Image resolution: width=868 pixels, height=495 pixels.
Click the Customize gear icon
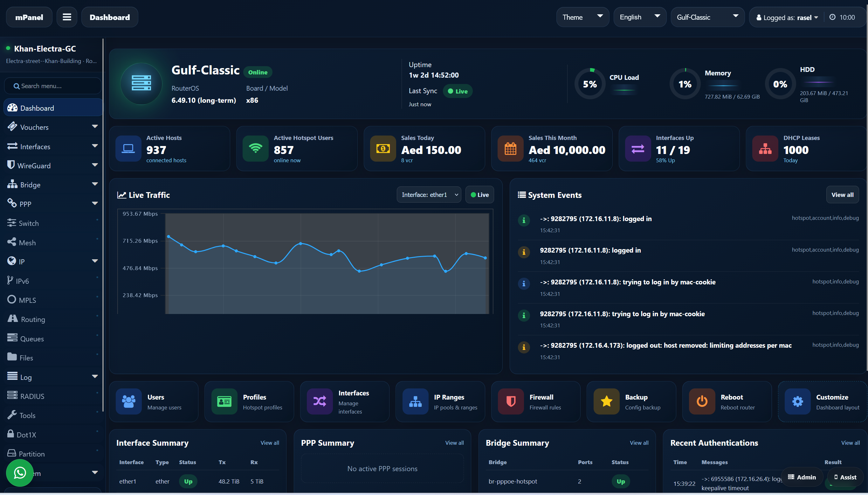(798, 401)
